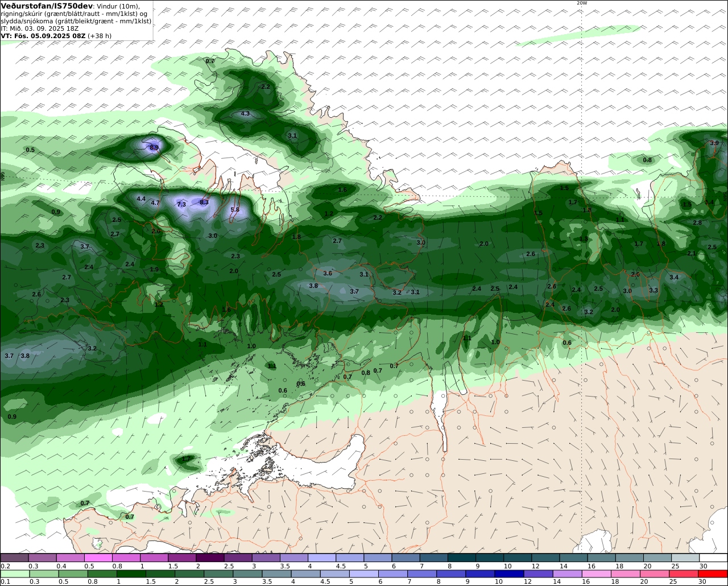The height and width of the screenshot is (586, 728).
Task: Click the Veðurstofan/IS750dev title text
Action: (x=47, y=6)
